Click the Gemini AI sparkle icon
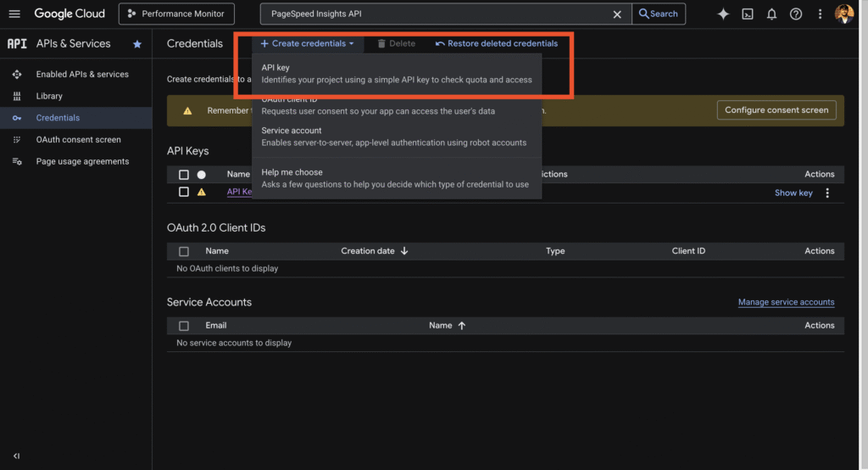 tap(723, 14)
